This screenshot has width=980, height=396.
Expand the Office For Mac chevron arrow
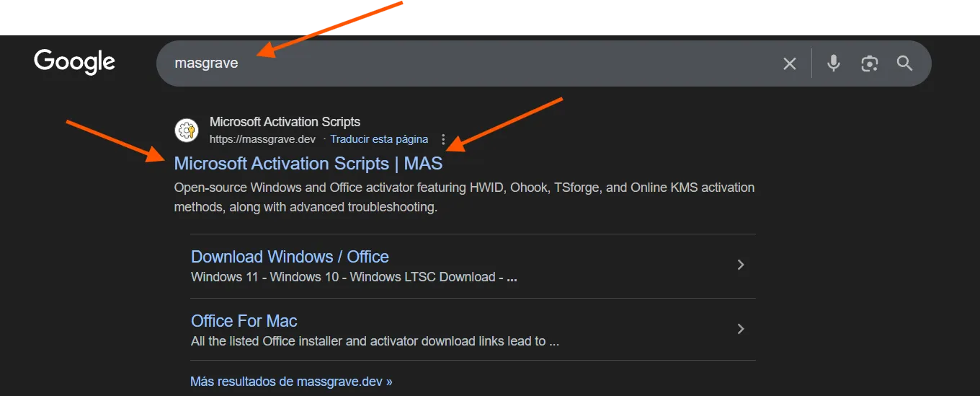click(x=740, y=329)
